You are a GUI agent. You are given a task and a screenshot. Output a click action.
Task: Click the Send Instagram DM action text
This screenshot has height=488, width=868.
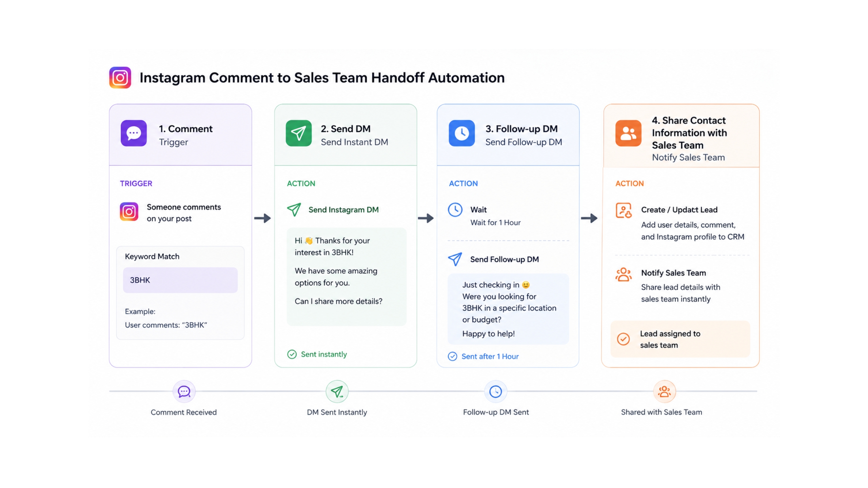click(x=343, y=210)
